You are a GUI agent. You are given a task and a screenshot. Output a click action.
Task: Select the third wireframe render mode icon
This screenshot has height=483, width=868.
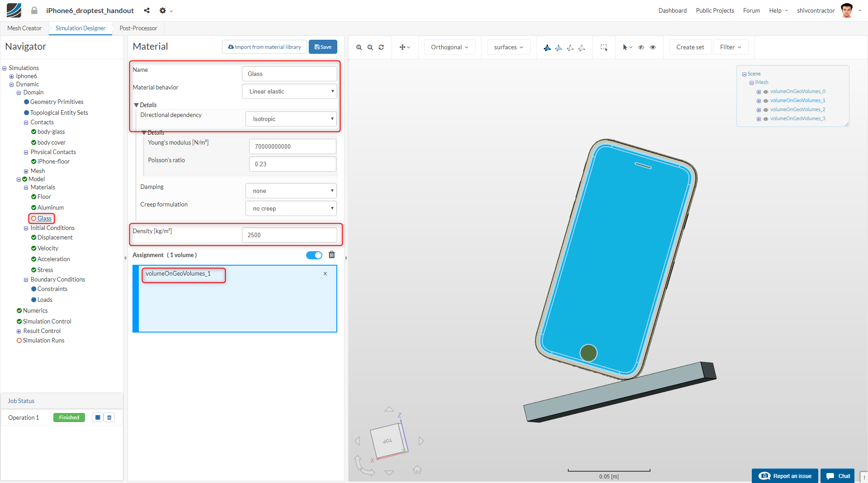[570, 47]
